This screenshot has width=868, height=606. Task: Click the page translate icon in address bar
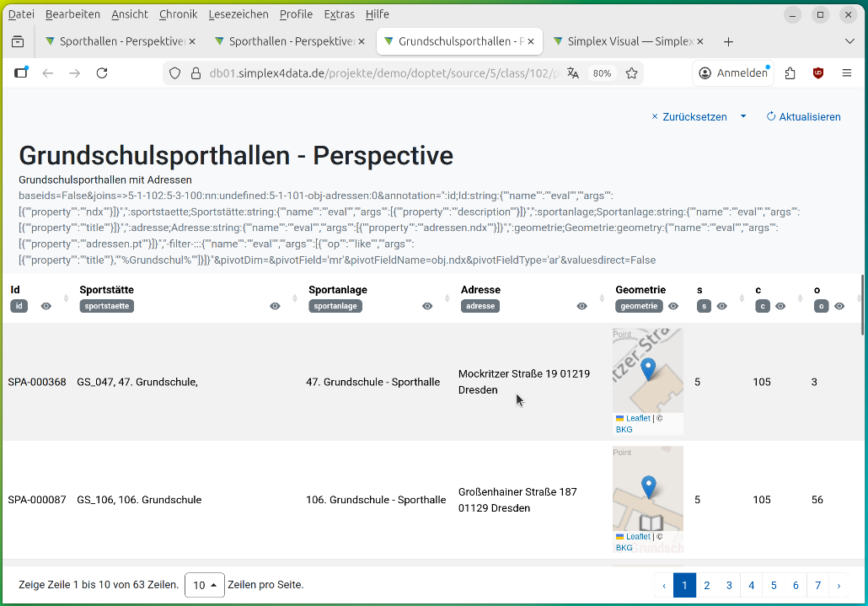[573, 73]
